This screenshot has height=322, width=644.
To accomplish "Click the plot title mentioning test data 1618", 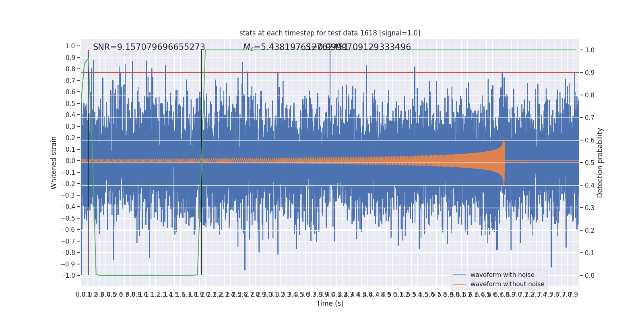I will [330, 33].
